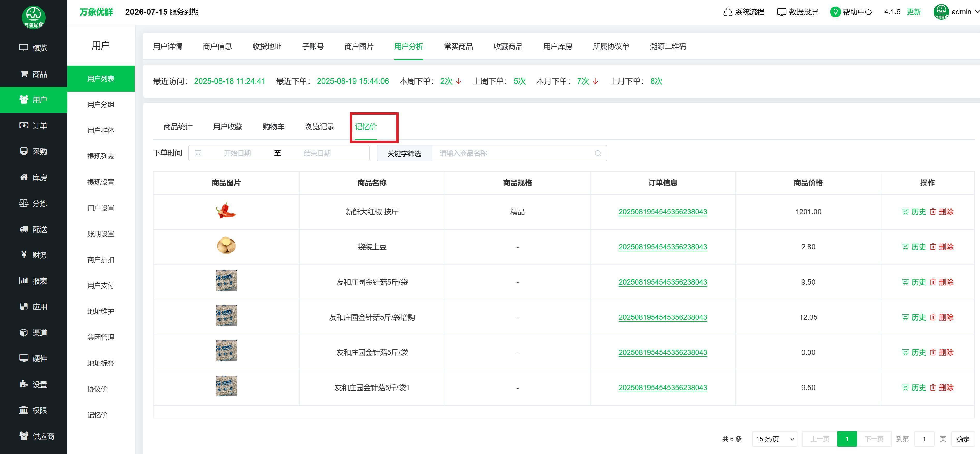Open 提现列表 in user submenu
The image size is (980, 454).
(x=101, y=156)
